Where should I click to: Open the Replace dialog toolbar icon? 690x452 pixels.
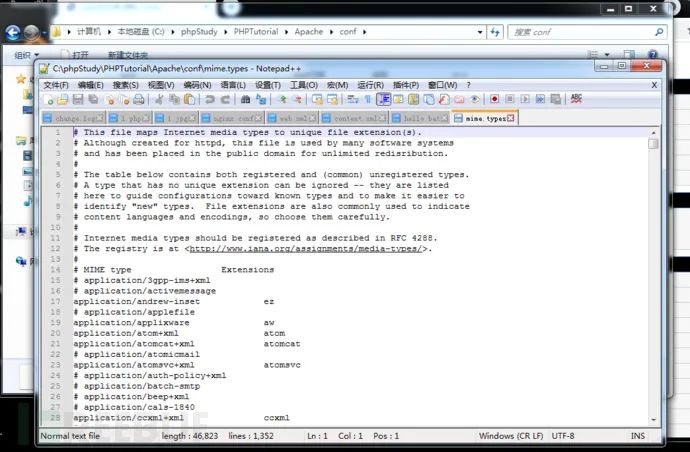pyautogui.click(x=261, y=99)
